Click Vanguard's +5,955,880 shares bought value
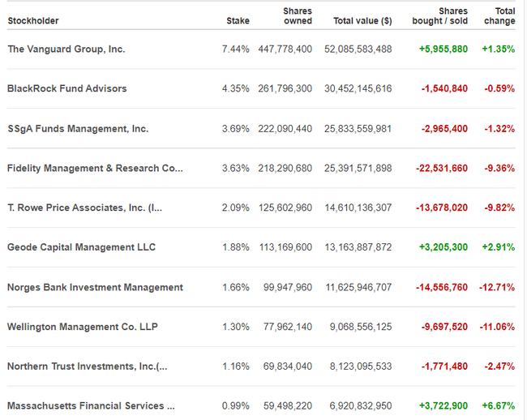 coord(443,49)
